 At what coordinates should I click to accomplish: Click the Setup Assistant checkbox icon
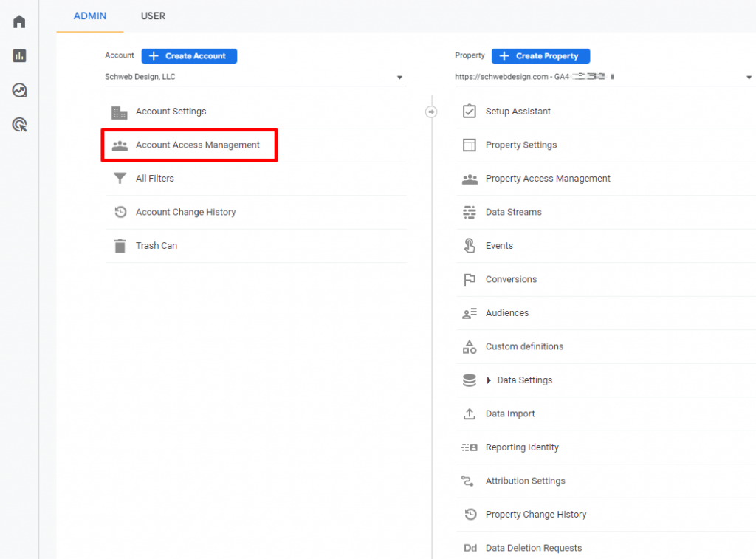(469, 112)
